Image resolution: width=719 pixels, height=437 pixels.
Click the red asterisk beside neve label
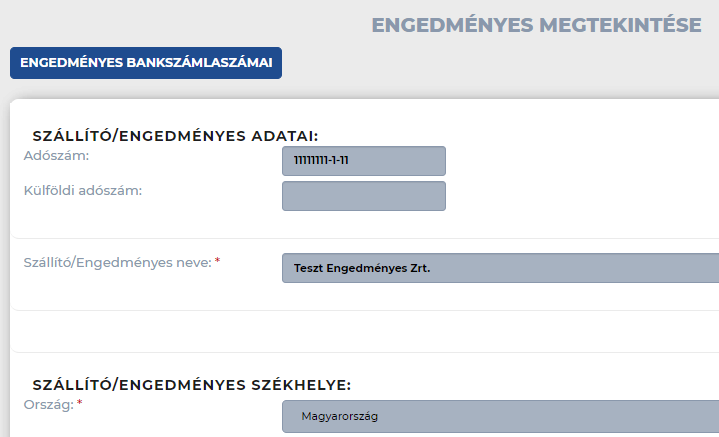217,261
